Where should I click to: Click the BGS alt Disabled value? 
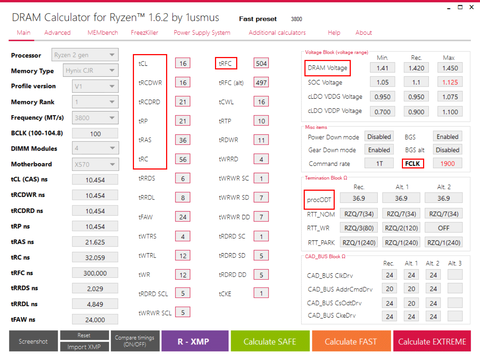tap(447, 150)
